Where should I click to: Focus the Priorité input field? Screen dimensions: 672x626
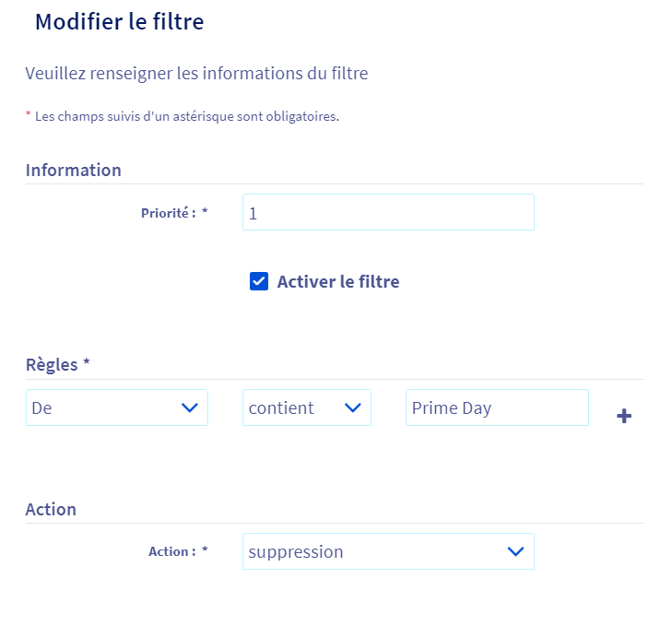[387, 212]
